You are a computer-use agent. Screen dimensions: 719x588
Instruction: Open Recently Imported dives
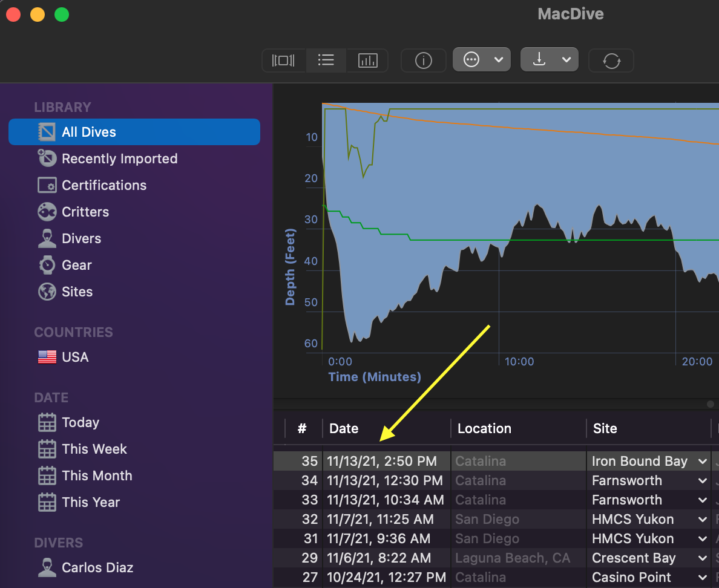click(x=119, y=158)
